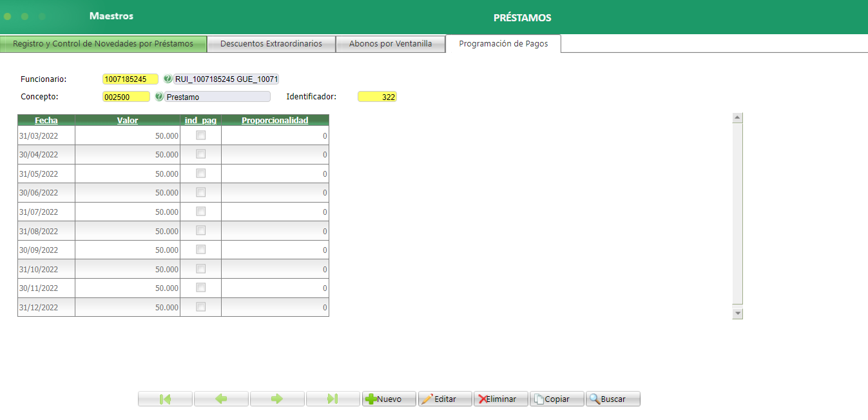The width and height of the screenshot is (868, 420).
Task: Go to first record navigation button
Action: [165, 399]
